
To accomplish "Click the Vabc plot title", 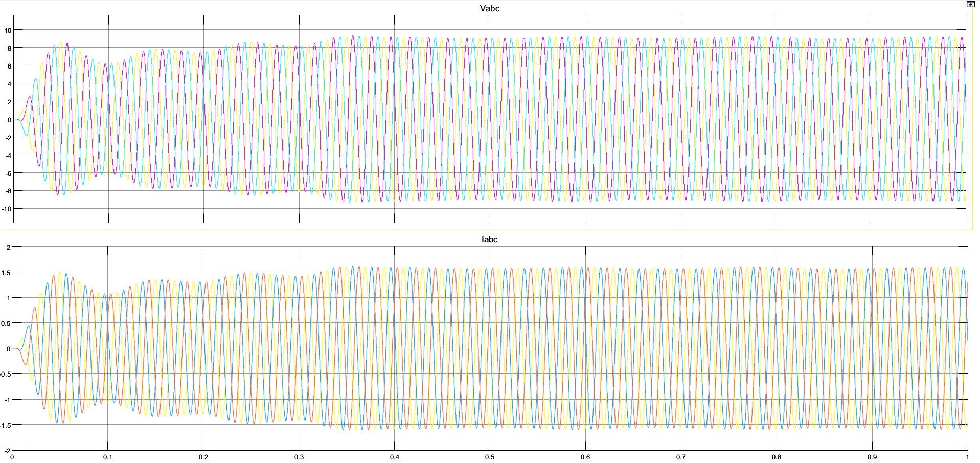I will click(490, 8).
